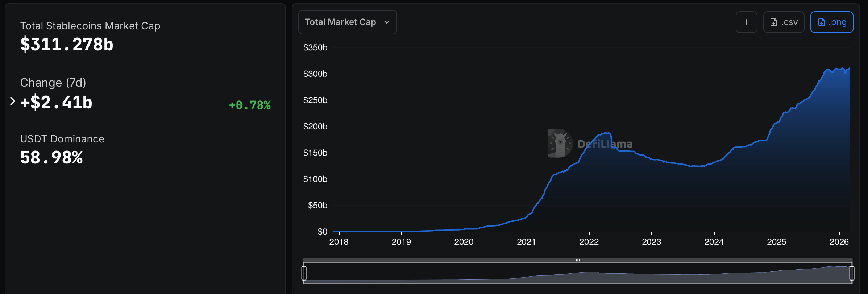Image resolution: width=868 pixels, height=294 pixels.
Task: Click the 2022 label on the x-axis
Action: click(589, 242)
